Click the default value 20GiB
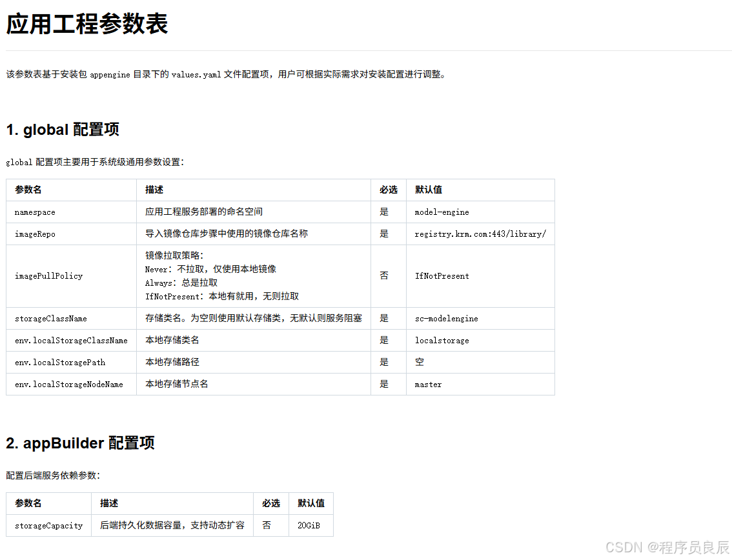The width and height of the screenshot is (732, 560). 309,526
